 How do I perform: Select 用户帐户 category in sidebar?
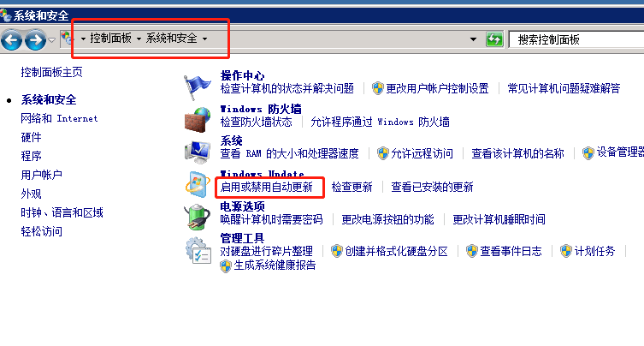42,175
